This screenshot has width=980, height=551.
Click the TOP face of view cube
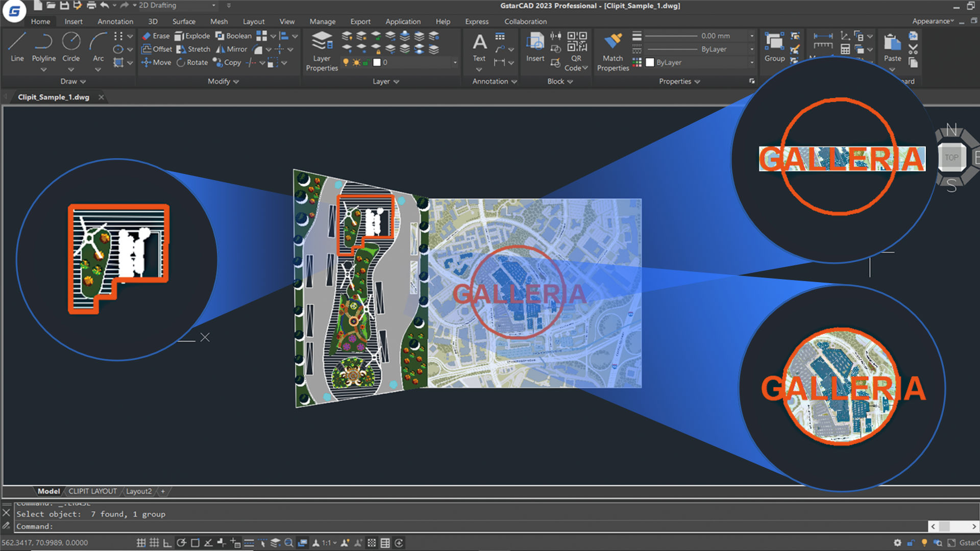(951, 158)
